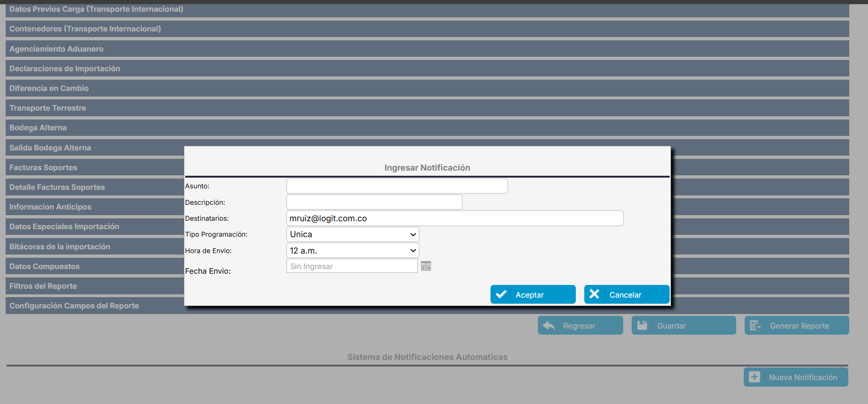Expand Contenedores (Transporte Internacional) section
The width and height of the screenshot is (868, 404).
[x=85, y=29]
